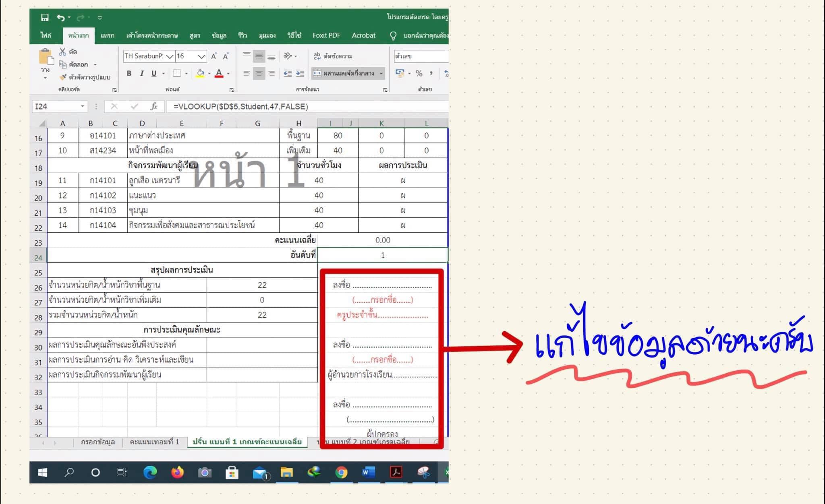Click the Borders grid icon
Viewport: 825px width, 504px height.
click(x=176, y=73)
